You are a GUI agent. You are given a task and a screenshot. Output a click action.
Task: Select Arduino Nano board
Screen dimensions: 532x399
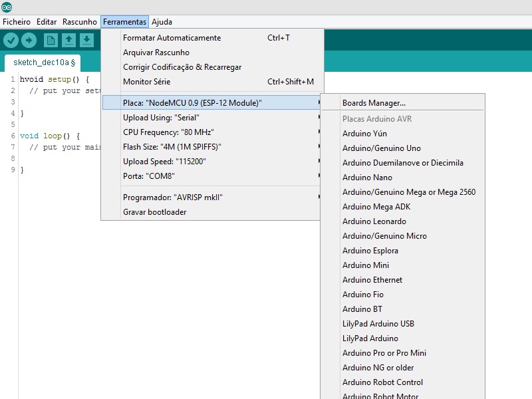pyautogui.click(x=403, y=177)
